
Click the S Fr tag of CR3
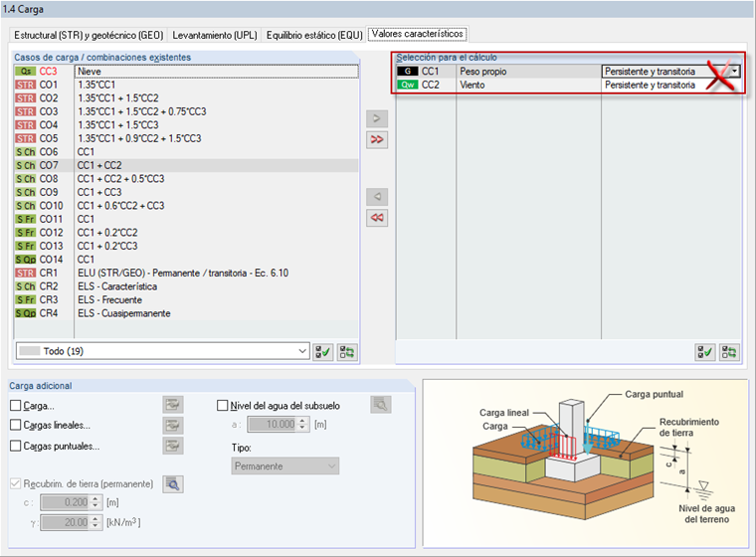[26, 300]
